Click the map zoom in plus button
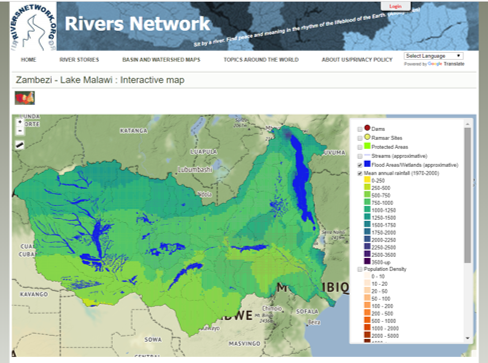The height and width of the screenshot is (363, 488). 20,122
